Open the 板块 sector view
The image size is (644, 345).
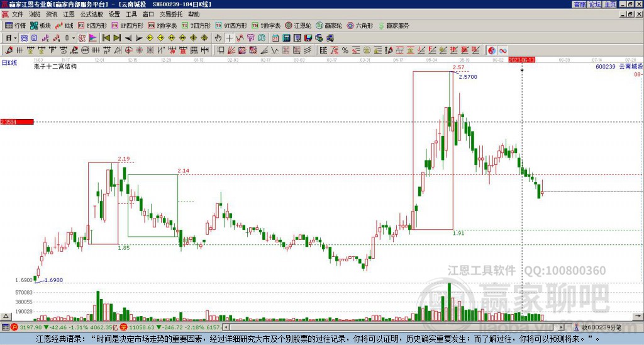[40, 25]
